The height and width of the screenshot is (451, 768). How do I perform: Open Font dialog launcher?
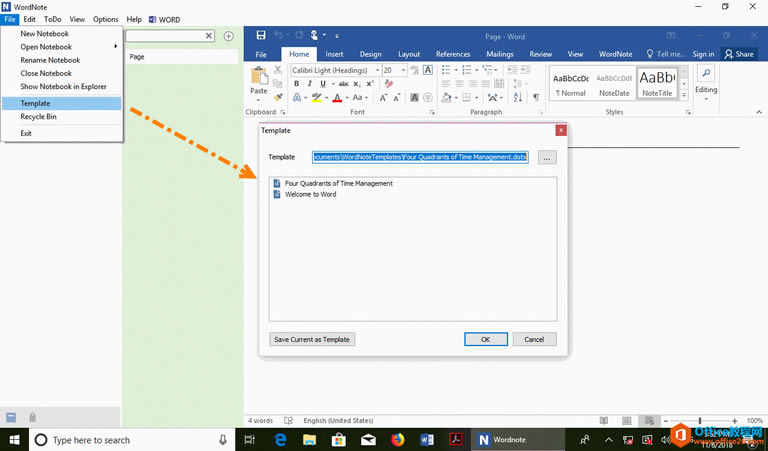click(x=432, y=112)
